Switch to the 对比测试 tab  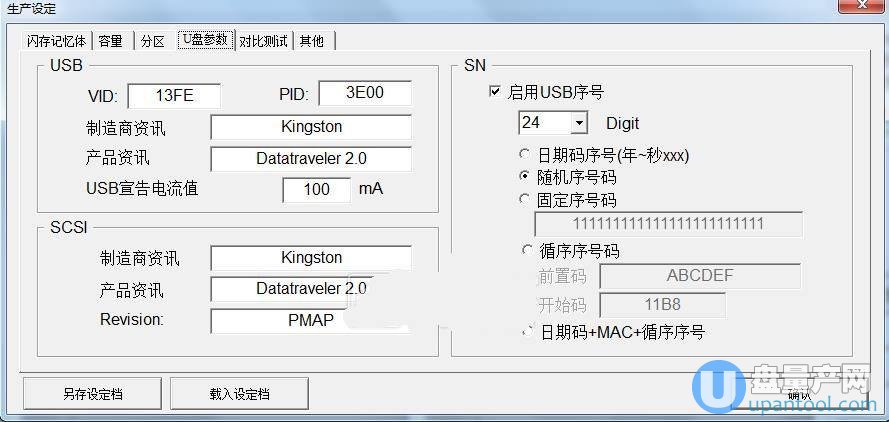click(263, 41)
